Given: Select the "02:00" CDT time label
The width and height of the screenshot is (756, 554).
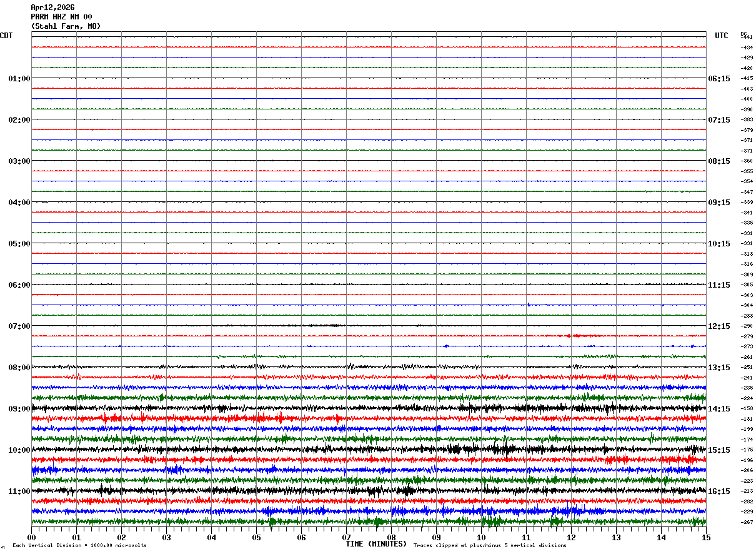Looking at the screenshot, I should coord(19,120).
